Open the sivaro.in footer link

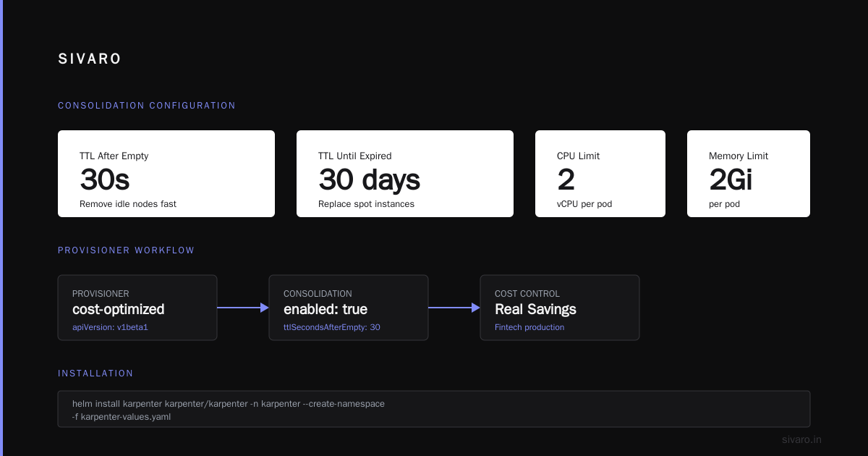tap(802, 439)
